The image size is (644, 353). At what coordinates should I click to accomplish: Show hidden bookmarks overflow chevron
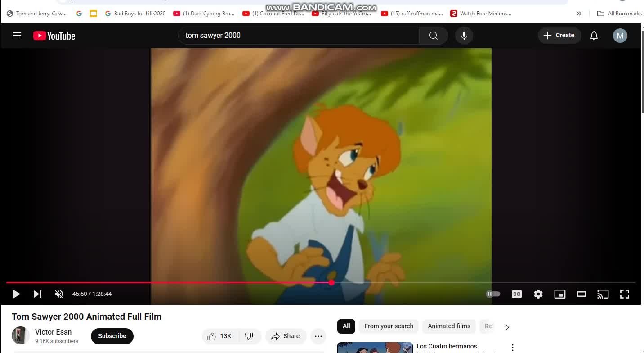579,14
